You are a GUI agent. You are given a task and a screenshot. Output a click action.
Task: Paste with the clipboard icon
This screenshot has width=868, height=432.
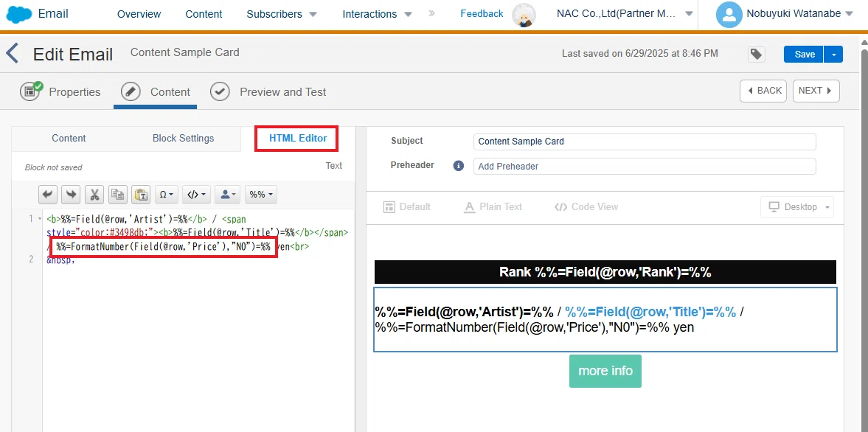click(x=141, y=195)
